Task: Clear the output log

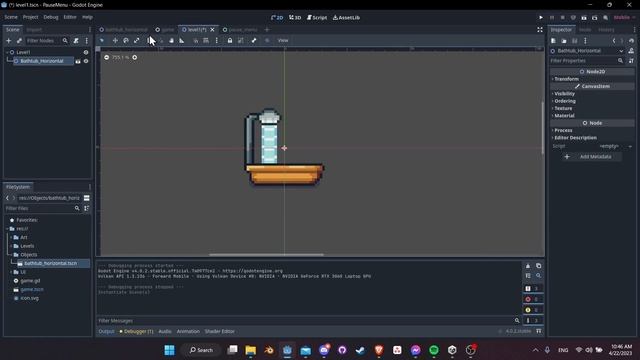Action: [x=528, y=266]
